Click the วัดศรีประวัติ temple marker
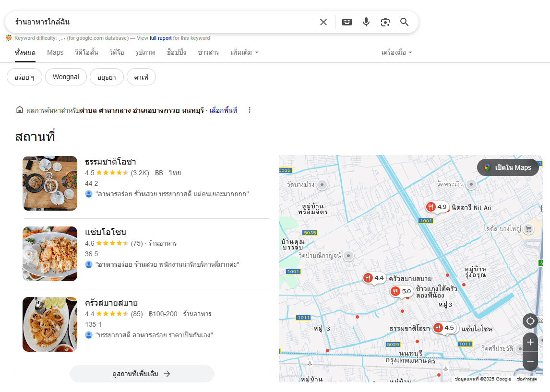 pyautogui.click(x=520, y=349)
